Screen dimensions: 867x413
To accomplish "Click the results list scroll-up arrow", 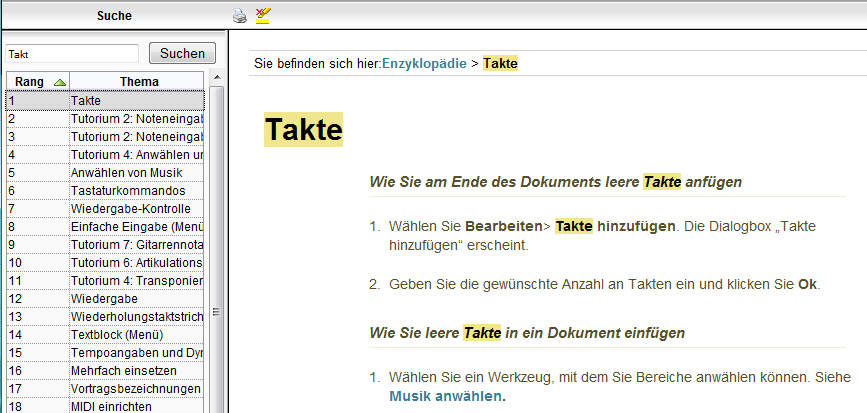I will (x=215, y=80).
